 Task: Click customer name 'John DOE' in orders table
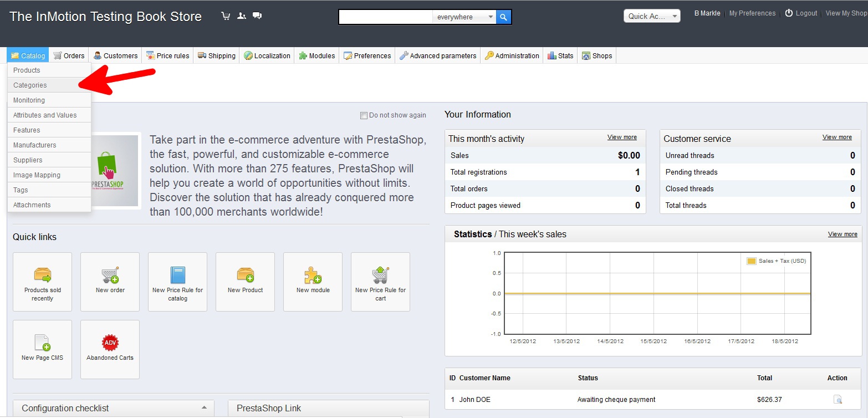pyautogui.click(x=475, y=400)
